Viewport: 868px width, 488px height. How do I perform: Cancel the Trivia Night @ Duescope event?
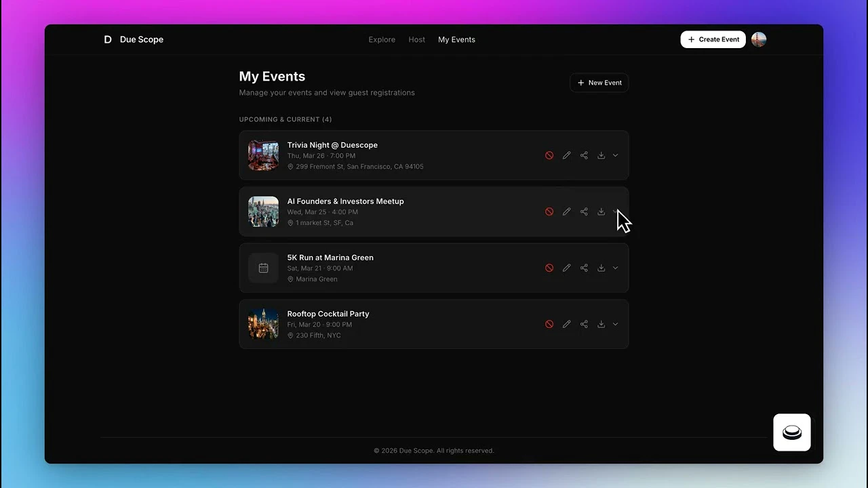549,155
